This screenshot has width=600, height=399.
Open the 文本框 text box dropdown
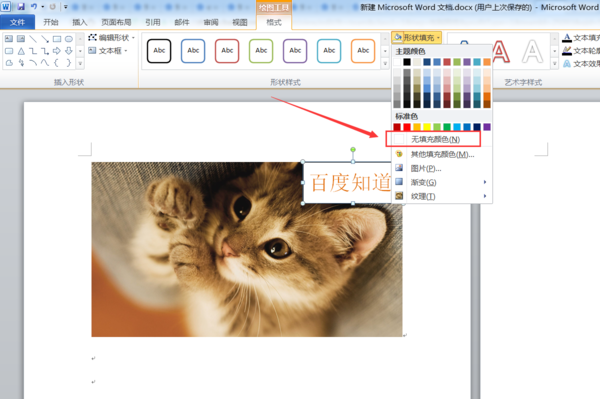tap(108, 50)
